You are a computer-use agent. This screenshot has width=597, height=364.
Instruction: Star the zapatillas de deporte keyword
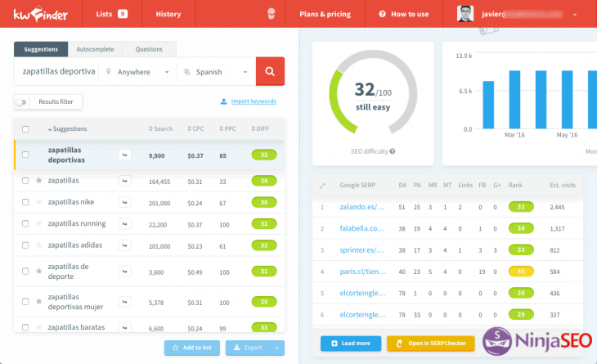point(38,271)
